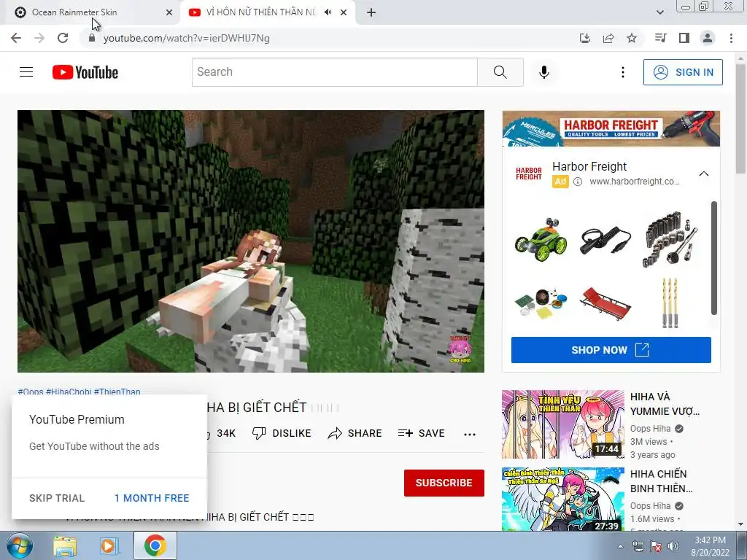Go back with browser back arrow

click(16, 38)
